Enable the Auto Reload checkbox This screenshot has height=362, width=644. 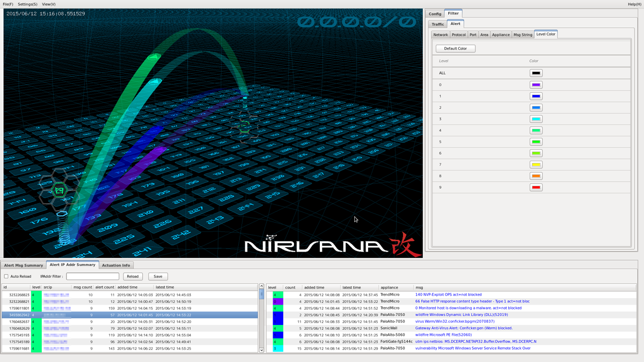tap(6, 277)
